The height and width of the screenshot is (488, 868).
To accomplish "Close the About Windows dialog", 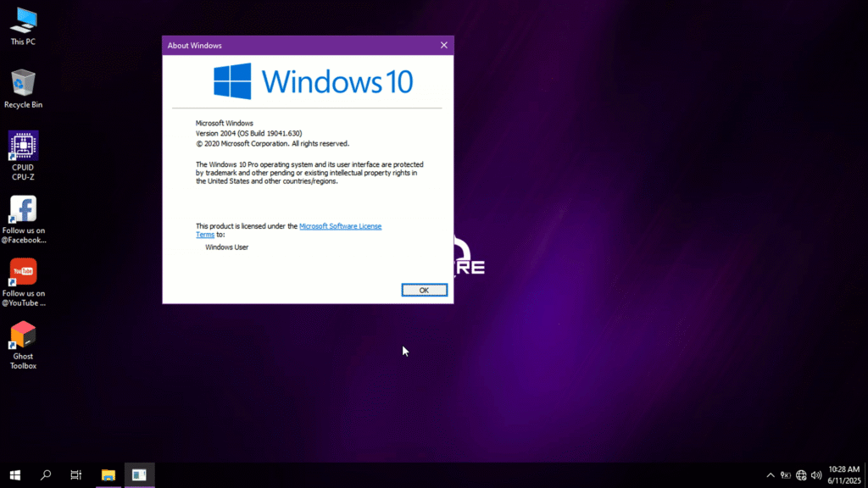I will tap(444, 46).
